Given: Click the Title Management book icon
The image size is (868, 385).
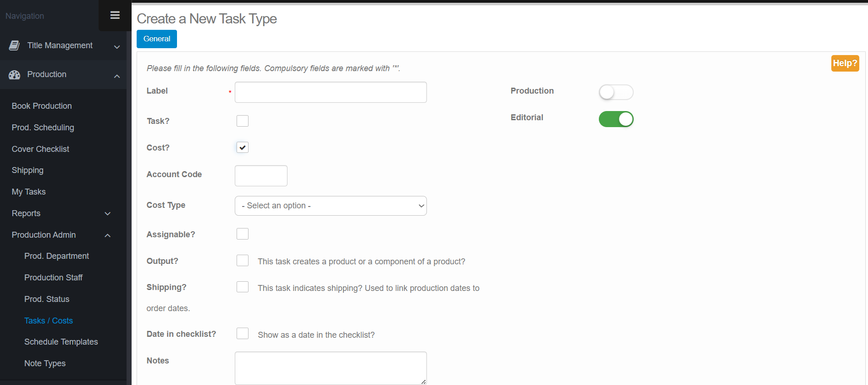Looking at the screenshot, I should (15, 45).
